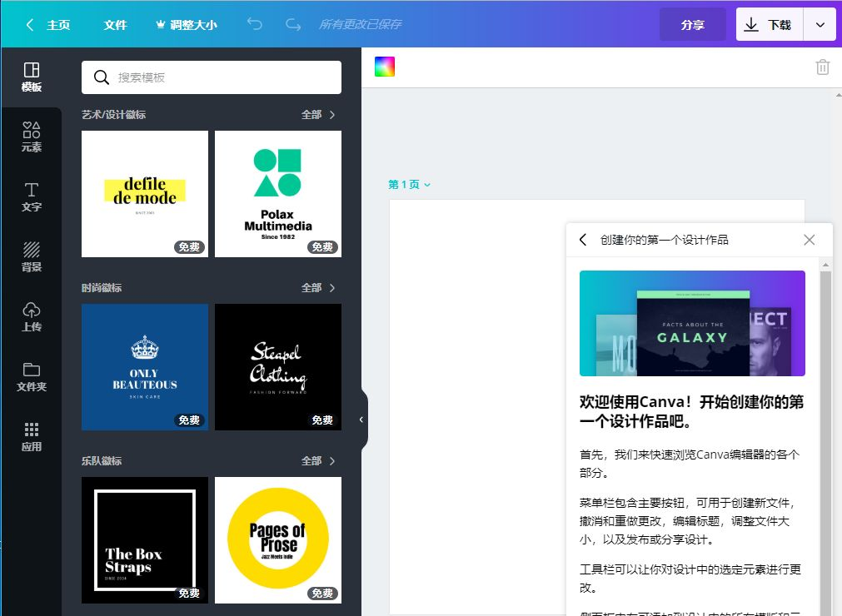The height and width of the screenshot is (616, 842).
Task: Click the 艺术/设计徽标 section heading
Action: pyautogui.click(x=114, y=115)
